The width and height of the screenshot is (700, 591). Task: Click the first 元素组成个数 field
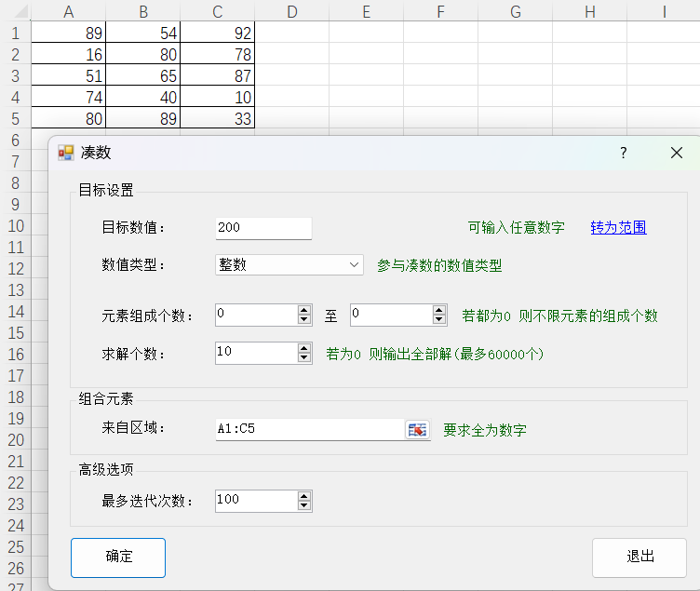257,316
